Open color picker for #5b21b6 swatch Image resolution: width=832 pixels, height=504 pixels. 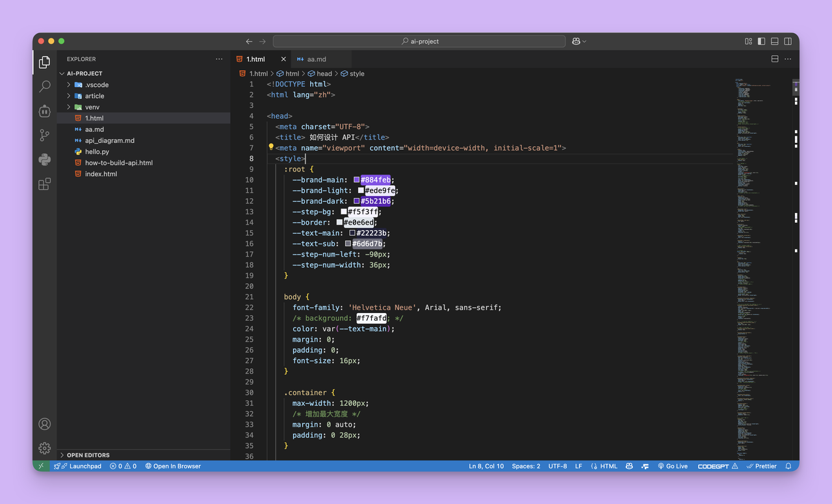(x=357, y=201)
